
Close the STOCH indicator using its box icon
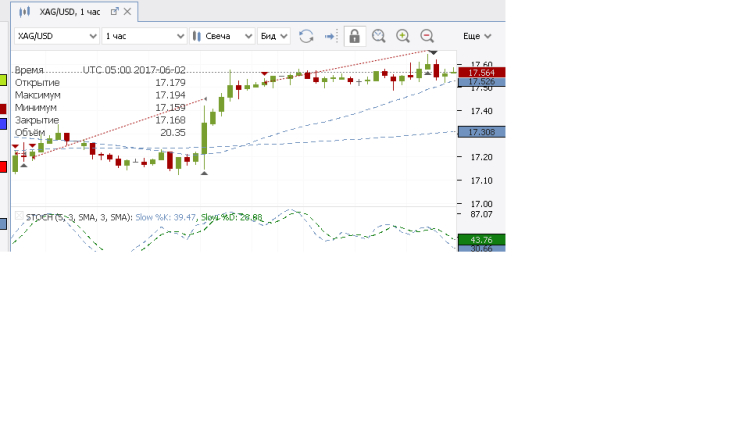pos(19,216)
